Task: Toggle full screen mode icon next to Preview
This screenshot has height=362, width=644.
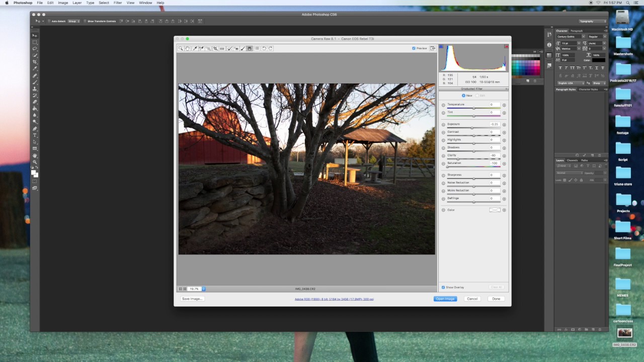Action: pos(432,48)
